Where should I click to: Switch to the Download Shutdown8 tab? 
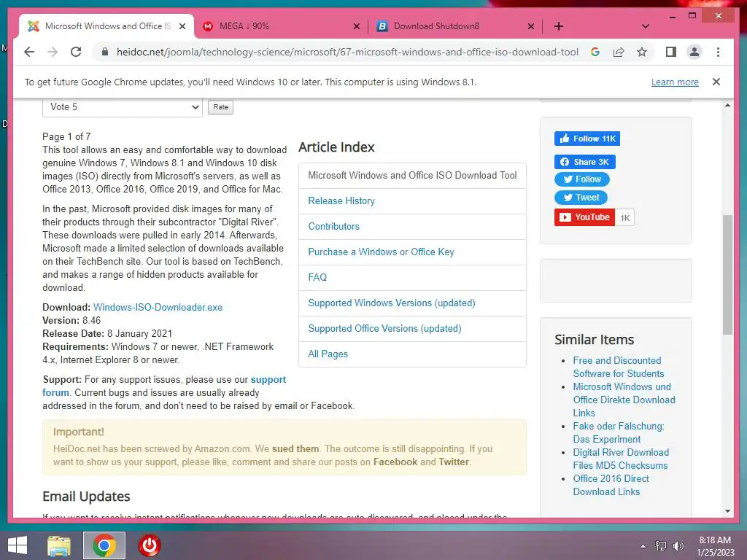click(x=455, y=26)
